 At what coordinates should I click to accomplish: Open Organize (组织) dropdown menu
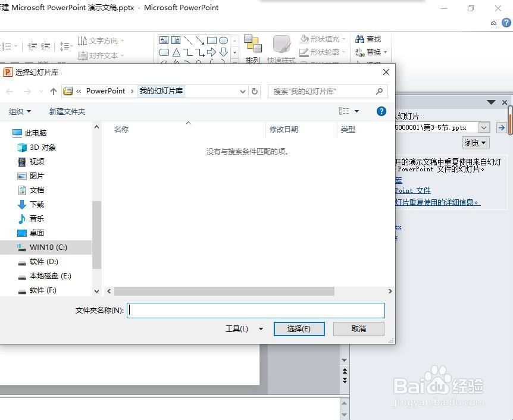point(20,111)
